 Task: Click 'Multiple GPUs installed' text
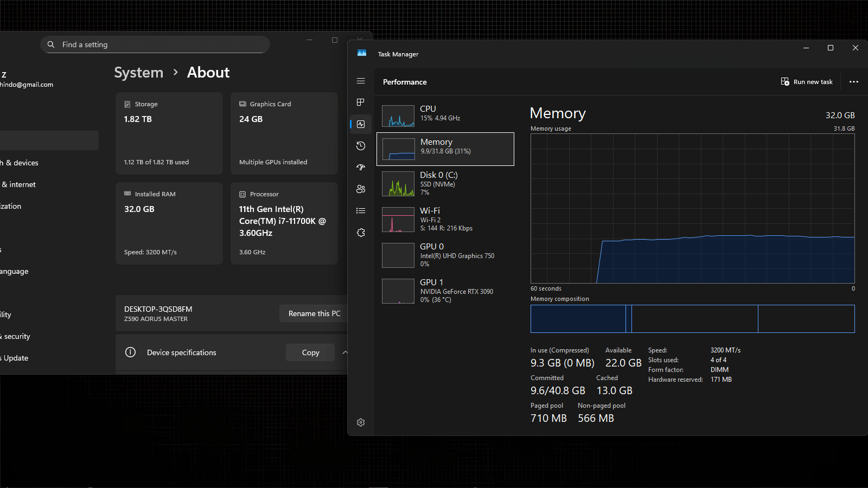[x=273, y=162]
